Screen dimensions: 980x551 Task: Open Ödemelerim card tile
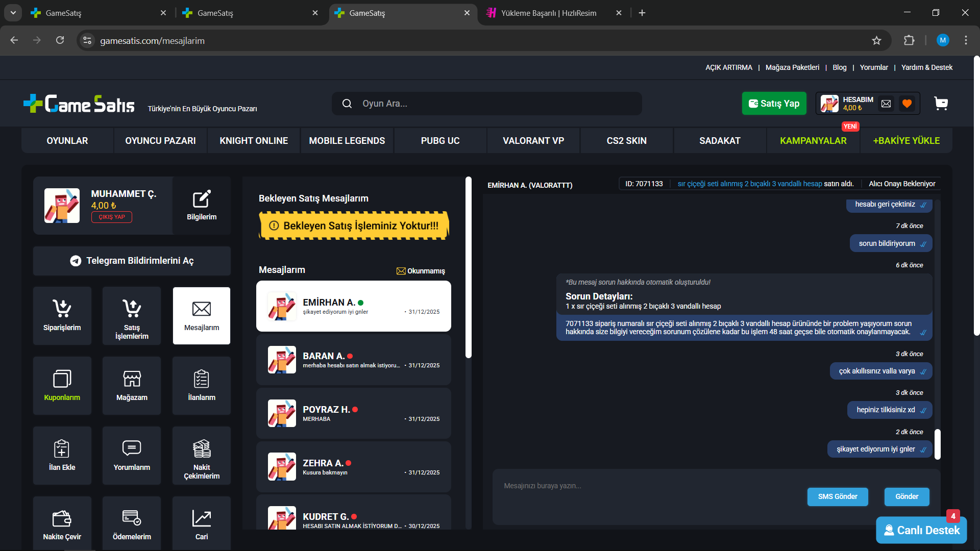click(132, 523)
